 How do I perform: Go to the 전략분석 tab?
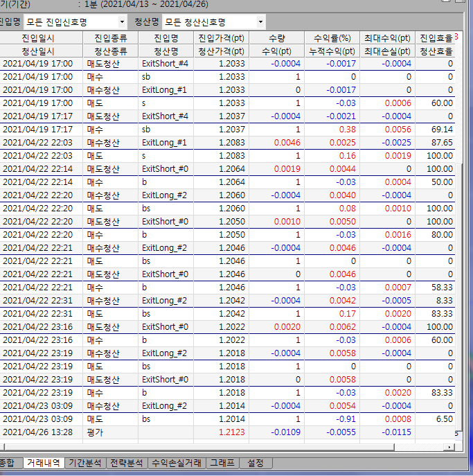pos(126,463)
